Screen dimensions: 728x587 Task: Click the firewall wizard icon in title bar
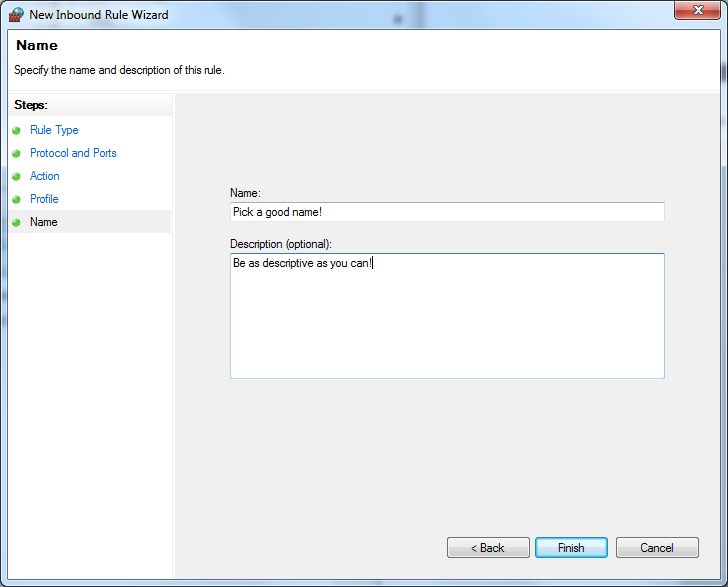tap(17, 15)
